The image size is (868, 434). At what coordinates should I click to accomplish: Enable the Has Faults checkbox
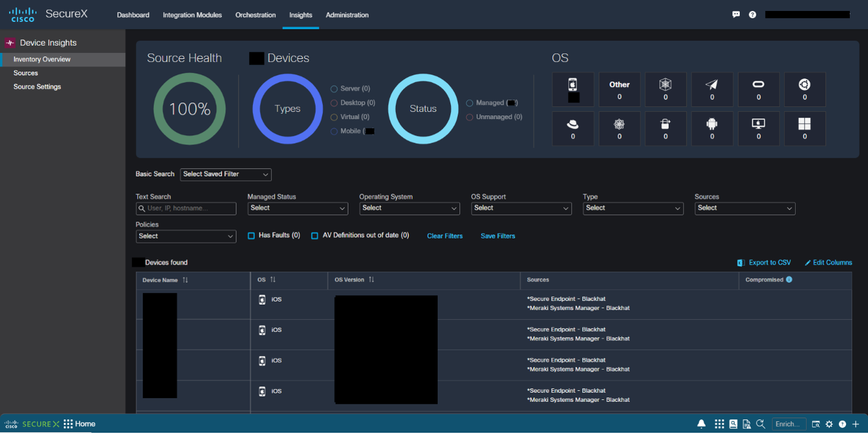point(251,236)
